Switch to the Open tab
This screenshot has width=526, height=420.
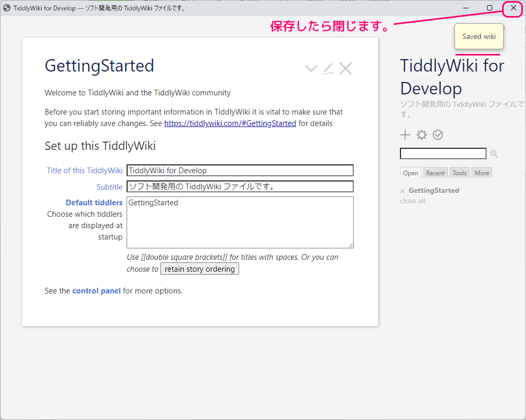(x=410, y=172)
